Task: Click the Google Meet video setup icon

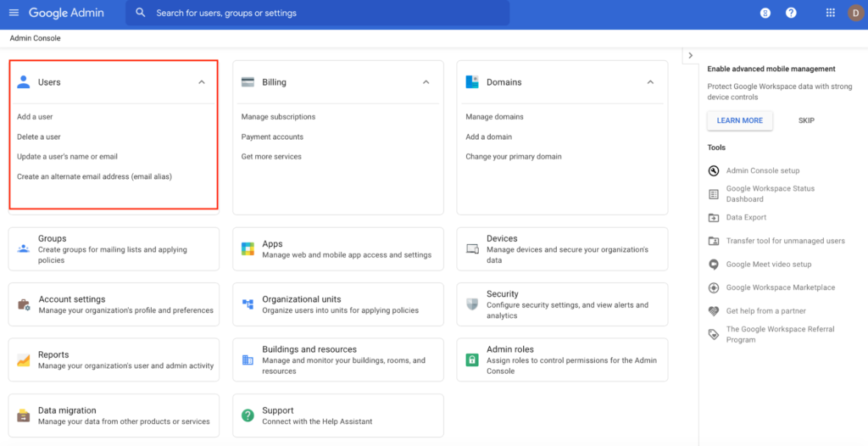Action: tap(714, 265)
